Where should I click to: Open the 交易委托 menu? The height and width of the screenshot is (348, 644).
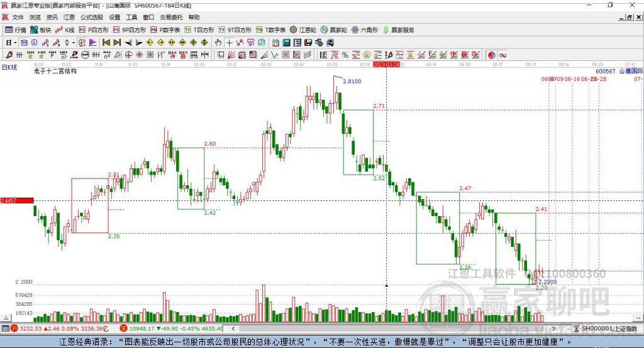(171, 17)
